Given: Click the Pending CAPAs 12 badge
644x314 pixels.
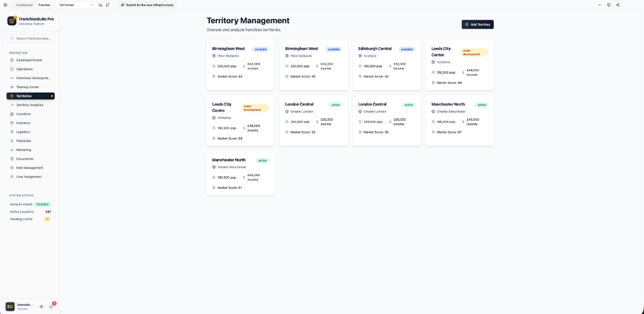Looking at the screenshot, I should point(47,219).
